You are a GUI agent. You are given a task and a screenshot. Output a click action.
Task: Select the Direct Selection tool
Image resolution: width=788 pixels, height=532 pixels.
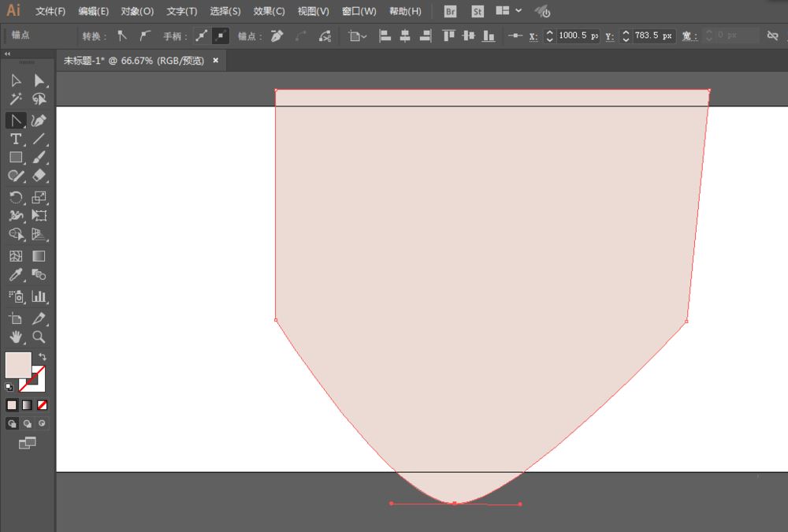tap(39, 80)
